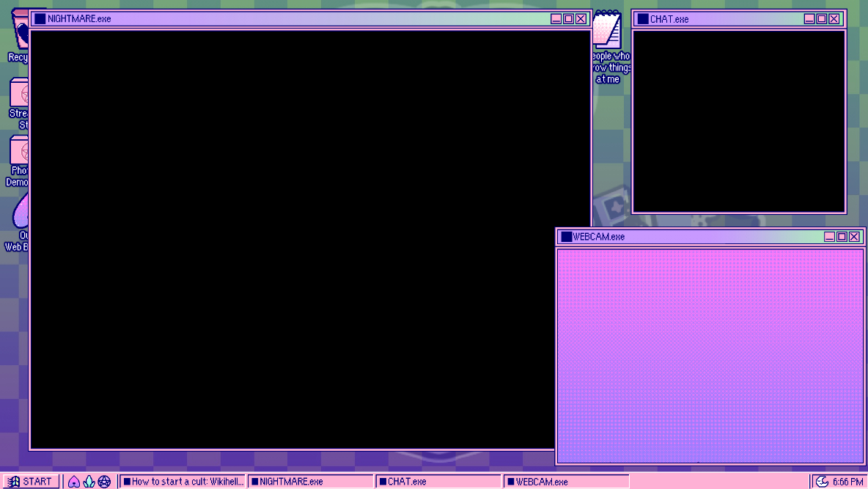Select WEBCAM.exe in the taskbar

click(565, 482)
